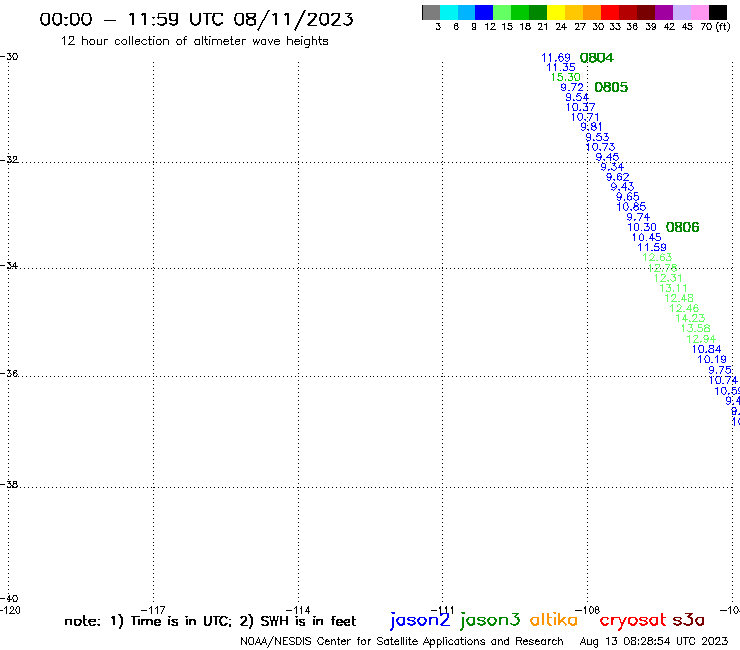This screenshot has width=740, height=650.
Task: Click the -38 latitude axis label
Action: click(x=9, y=485)
